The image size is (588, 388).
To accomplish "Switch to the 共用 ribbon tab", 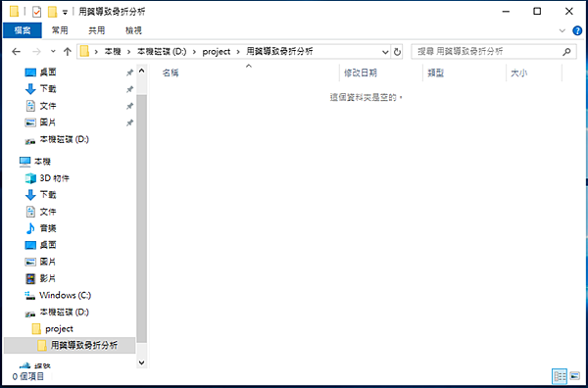I will (96, 30).
